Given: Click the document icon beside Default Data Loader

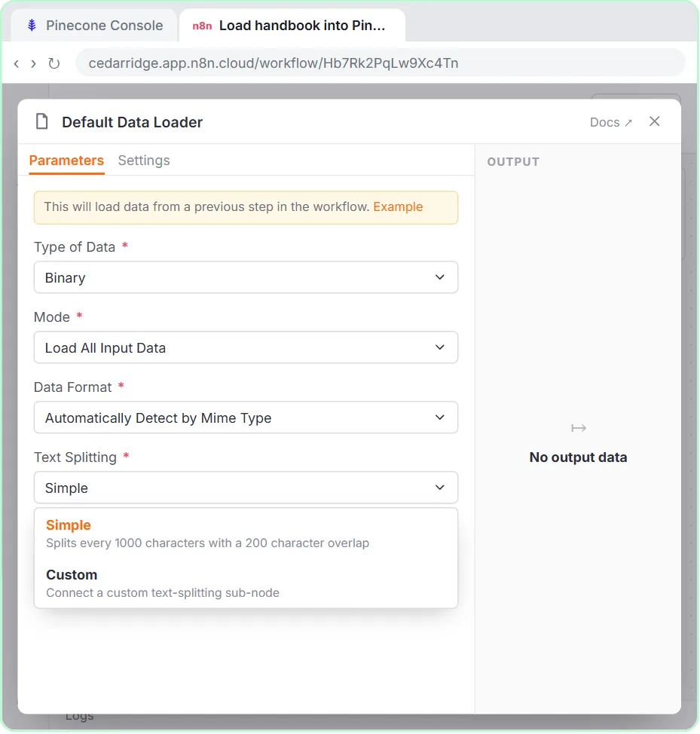Looking at the screenshot, I should click(42, 122).
